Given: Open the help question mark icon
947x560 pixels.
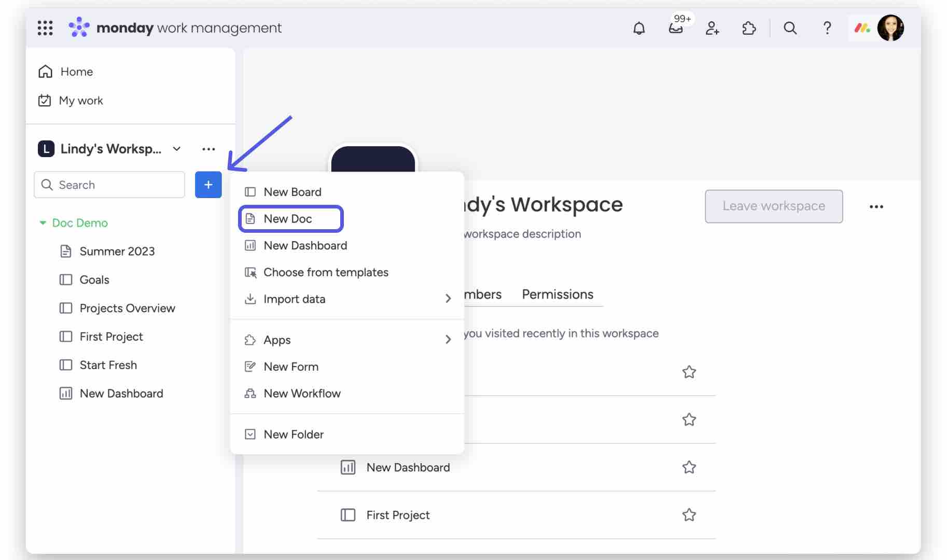Looking at the screenshot, I should coord(827,29).
